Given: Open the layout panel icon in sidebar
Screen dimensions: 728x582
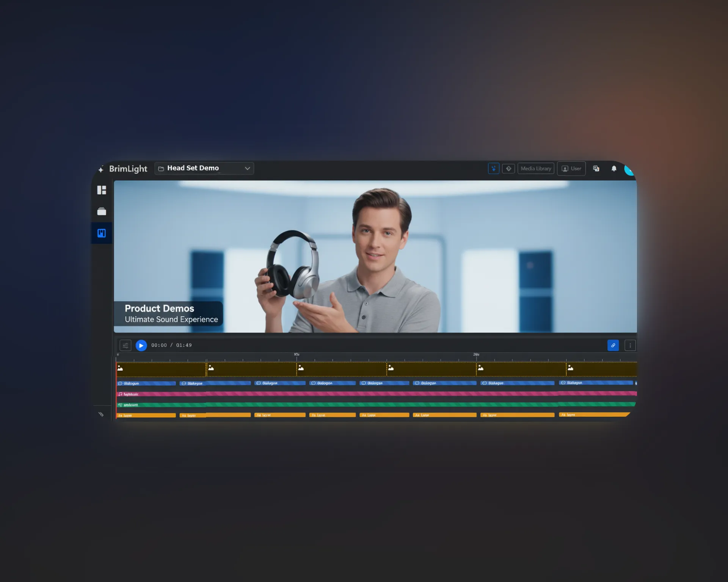Looking at the screenshot, I should click(x=102, y=190).
